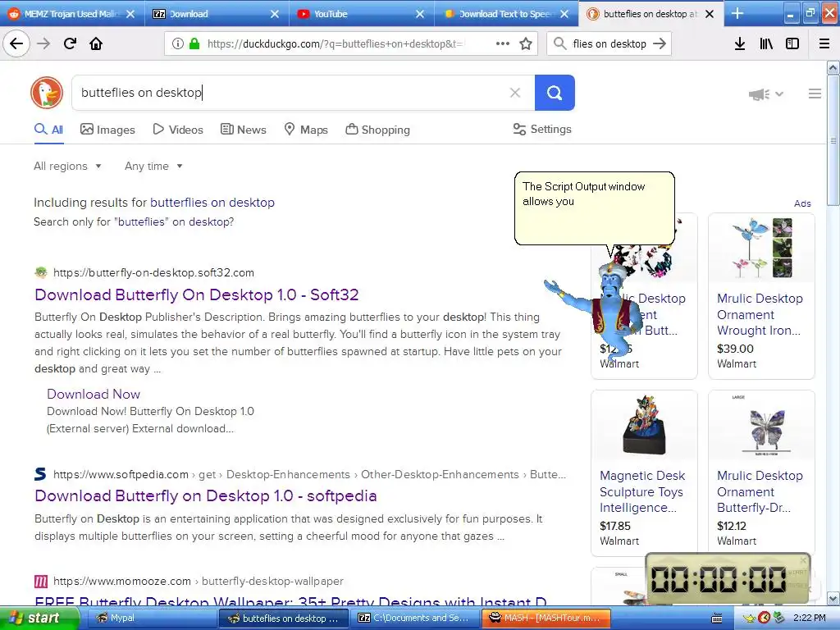Open the downloads panel
Image resolution: width=840 pixels, height=630 pixels.
pos(739,43)
